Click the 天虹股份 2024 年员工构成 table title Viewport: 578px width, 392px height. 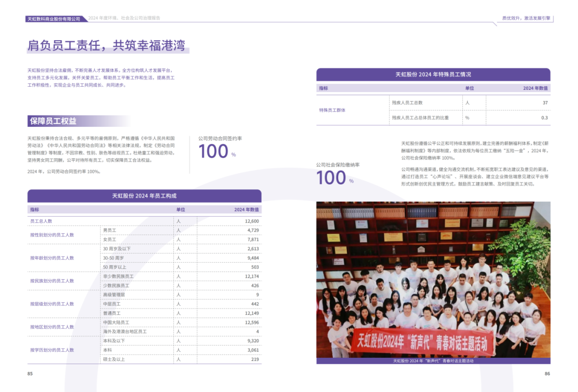tap(144, 196)
